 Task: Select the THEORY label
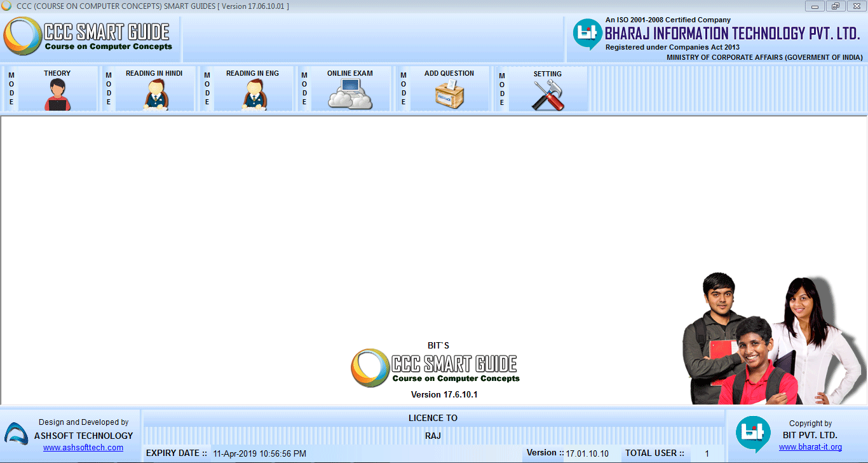pyautogui.click(x=57, y=73)
